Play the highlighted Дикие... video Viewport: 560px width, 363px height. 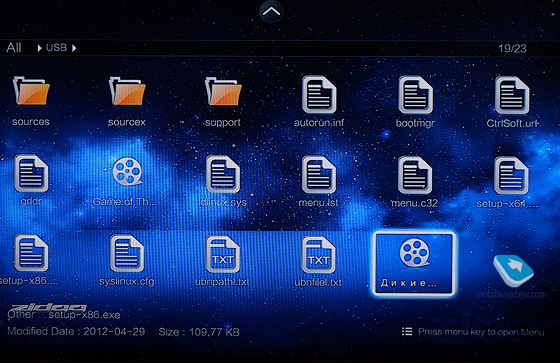(414, 264)
